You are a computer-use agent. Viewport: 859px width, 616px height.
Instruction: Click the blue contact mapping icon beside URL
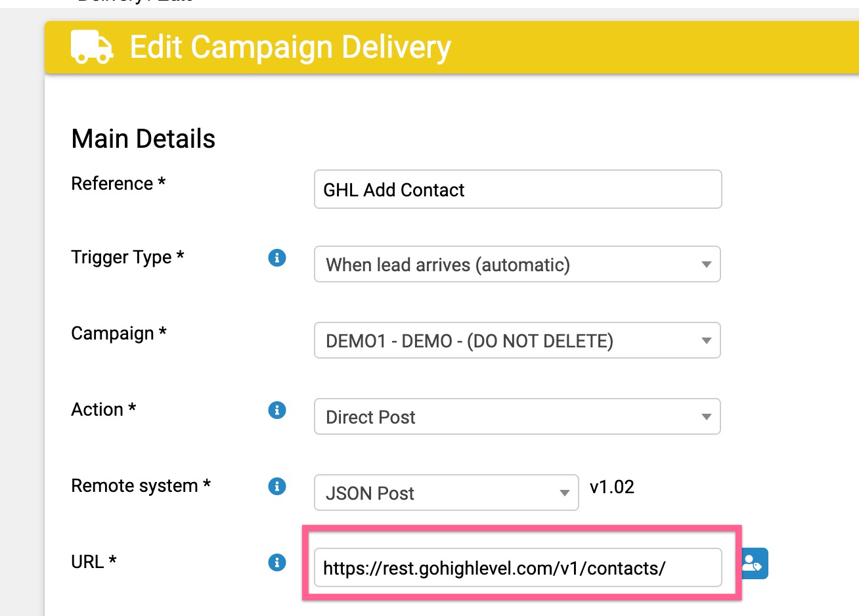pos(753,563)
